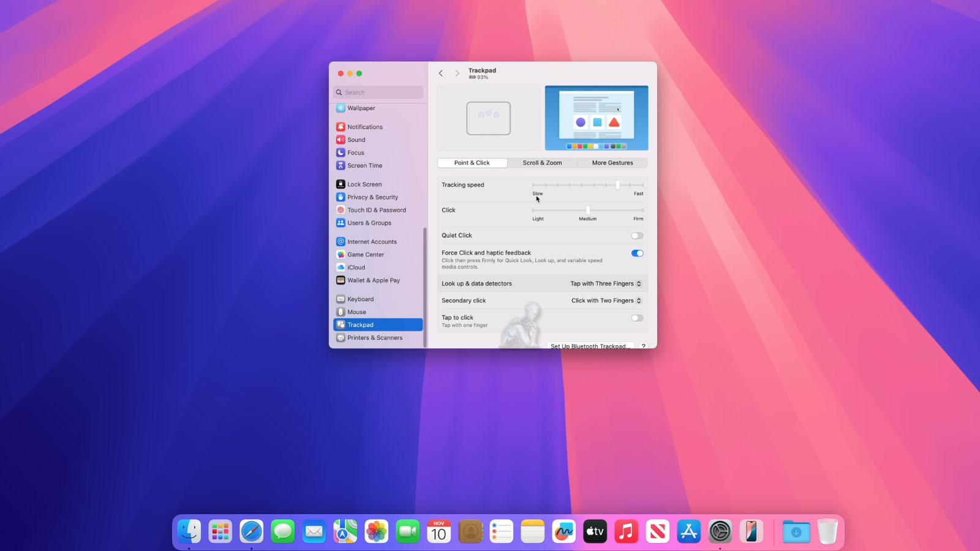
Task: Launch iPhone Mirroring from the Dock
Action: (x=751, y=531)
